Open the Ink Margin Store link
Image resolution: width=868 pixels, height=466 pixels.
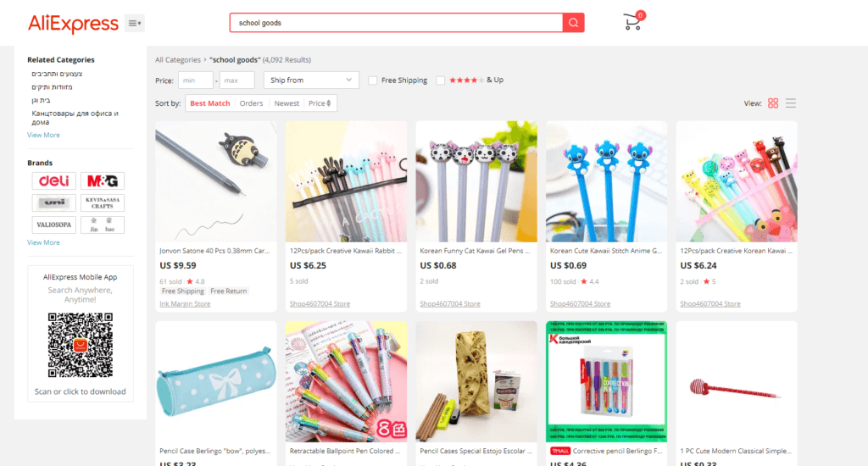pyautogui.click(x=185, y=304)
